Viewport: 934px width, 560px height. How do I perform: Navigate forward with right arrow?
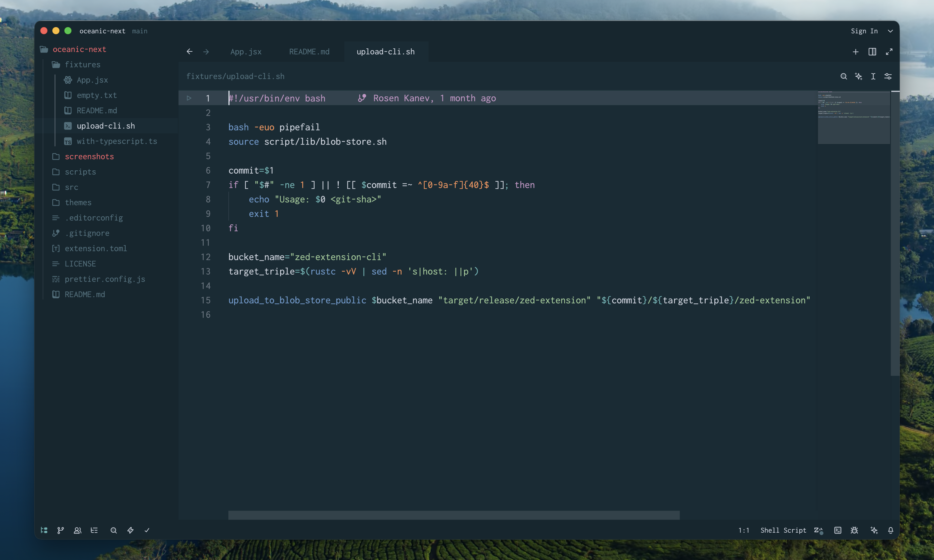pyautogui.click(x=206, y=52)
